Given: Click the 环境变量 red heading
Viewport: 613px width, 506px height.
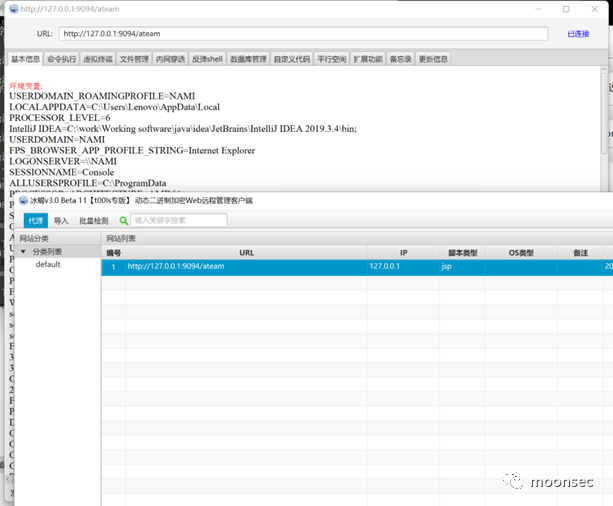Looking at the screenshot, I should (26, 86).
